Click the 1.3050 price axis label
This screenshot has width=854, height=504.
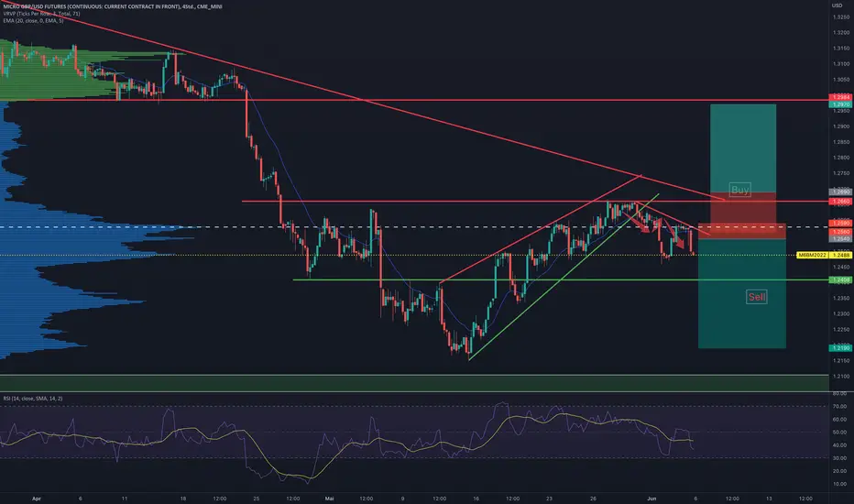pos(841,80)
